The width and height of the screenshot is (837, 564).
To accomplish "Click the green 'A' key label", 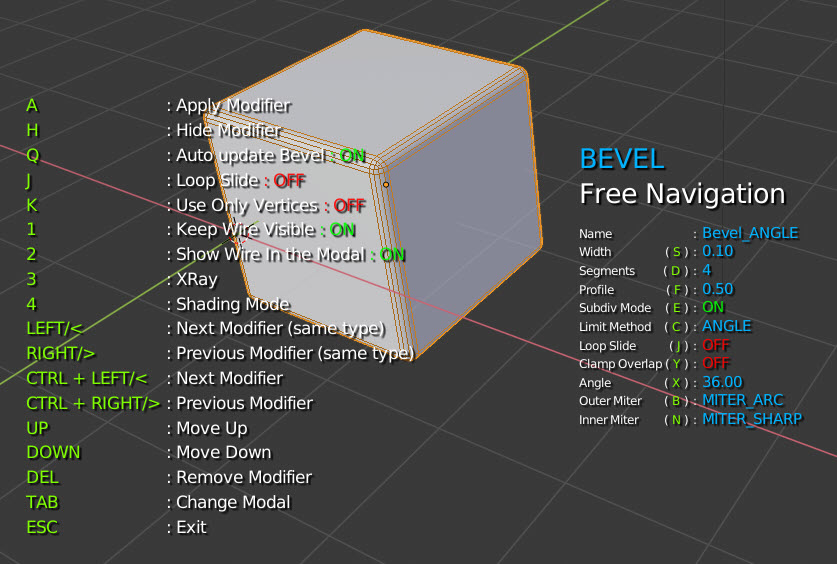I will (x=32, y=106).
